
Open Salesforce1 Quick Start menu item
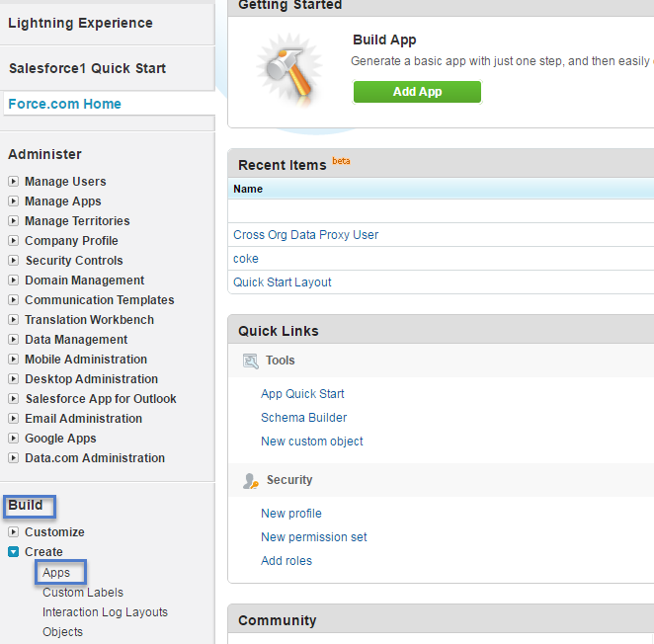tap(87, 68)
